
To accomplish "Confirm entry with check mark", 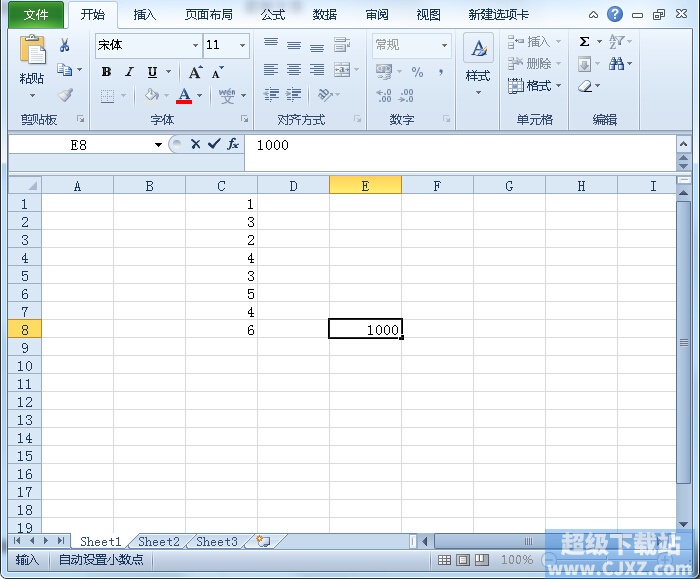I will [x=214, y=144].
